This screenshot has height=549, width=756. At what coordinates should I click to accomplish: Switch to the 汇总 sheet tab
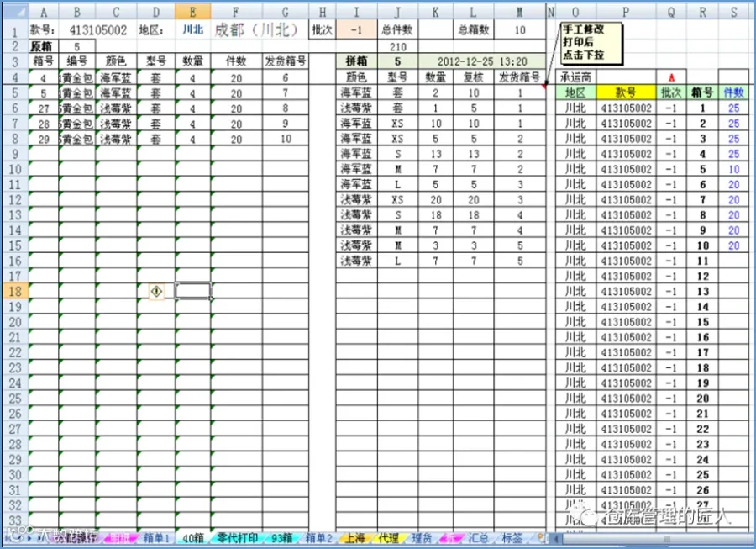tap(477, 537)
